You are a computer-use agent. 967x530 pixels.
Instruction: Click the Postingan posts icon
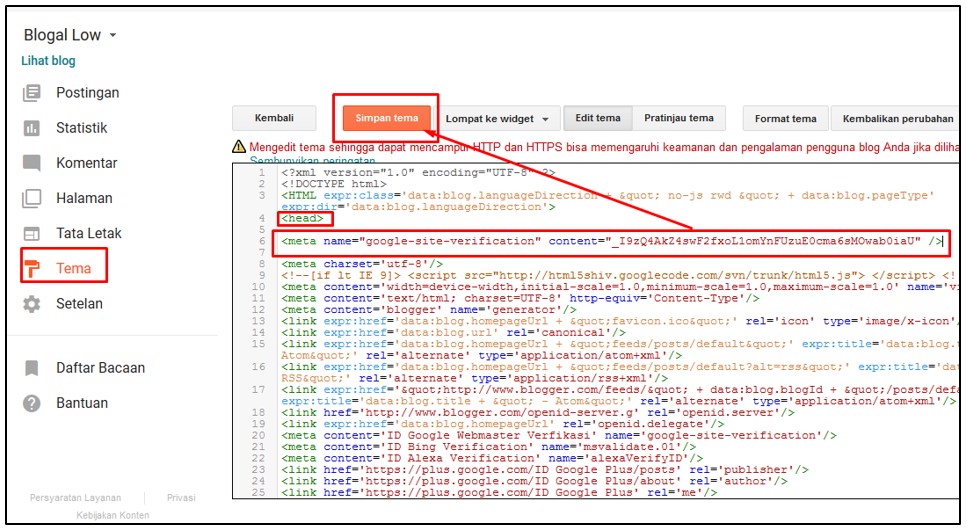(x=31, y=93)
